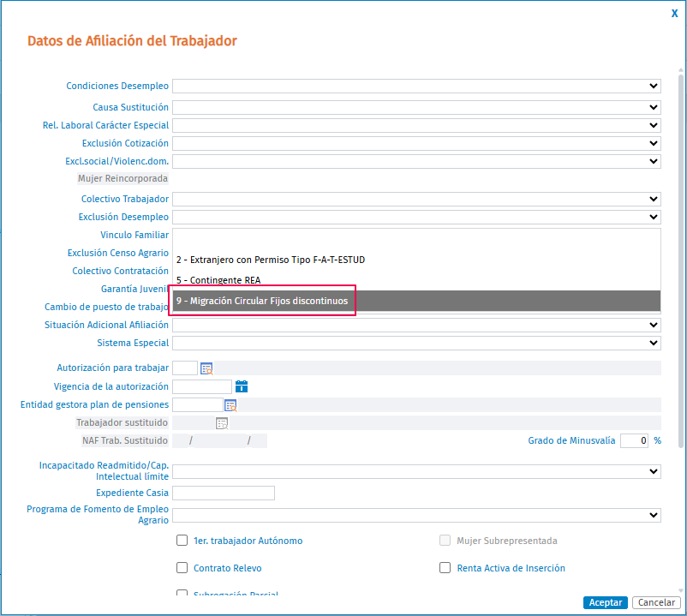Focus the Expediente Casia text field
The height and width of the screenshot is (616, 687).
click(224, 493)
